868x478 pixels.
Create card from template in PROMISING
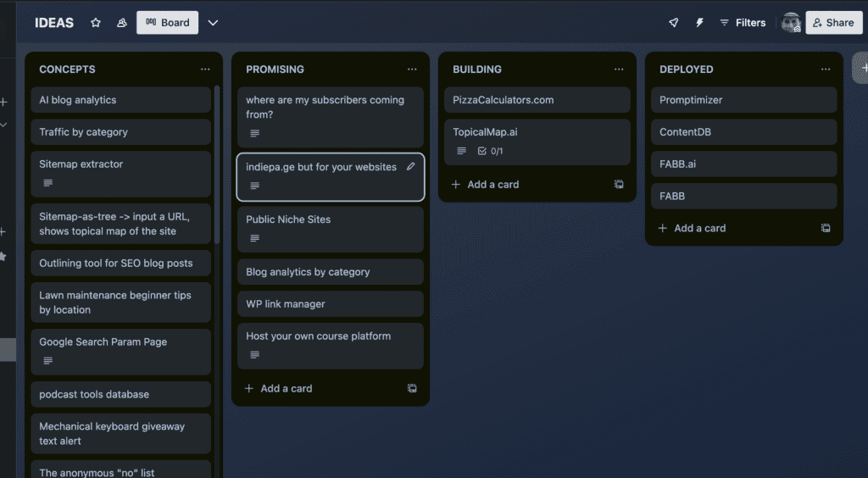[412, 388]
